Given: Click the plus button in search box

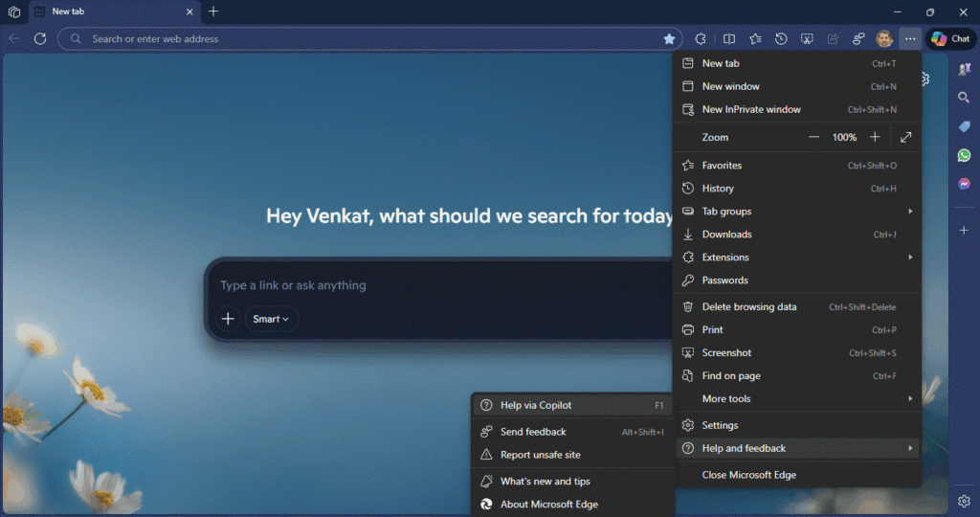Looking at the screenshot, I should point(228,319).
